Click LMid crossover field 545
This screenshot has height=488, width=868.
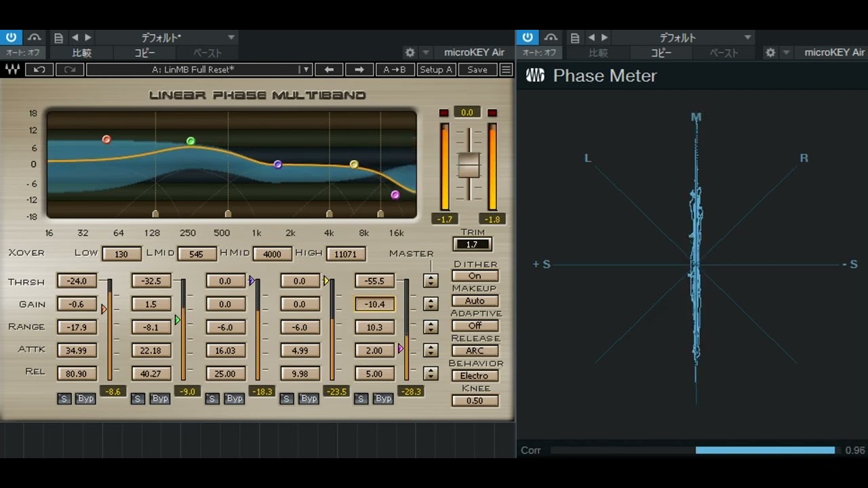(197, 254)
